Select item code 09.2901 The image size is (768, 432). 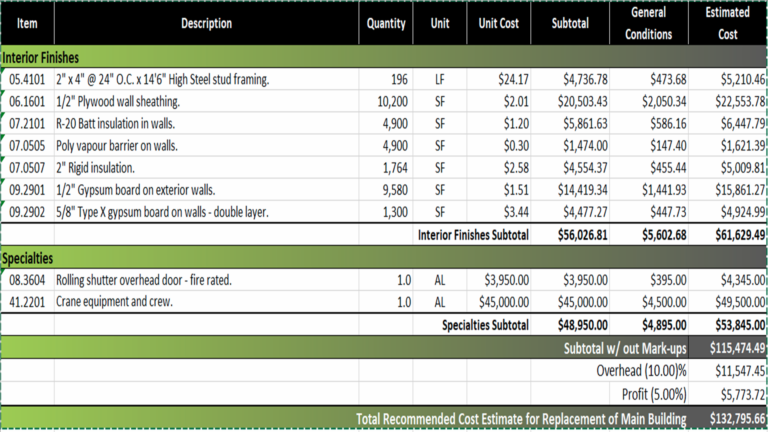click(x=27, y=190)
